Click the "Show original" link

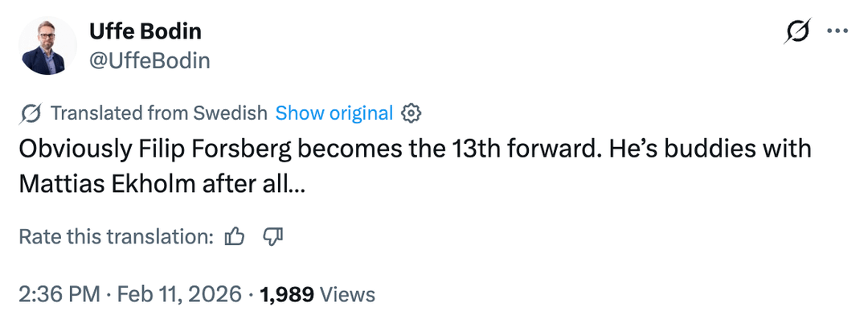coord(334,113)
